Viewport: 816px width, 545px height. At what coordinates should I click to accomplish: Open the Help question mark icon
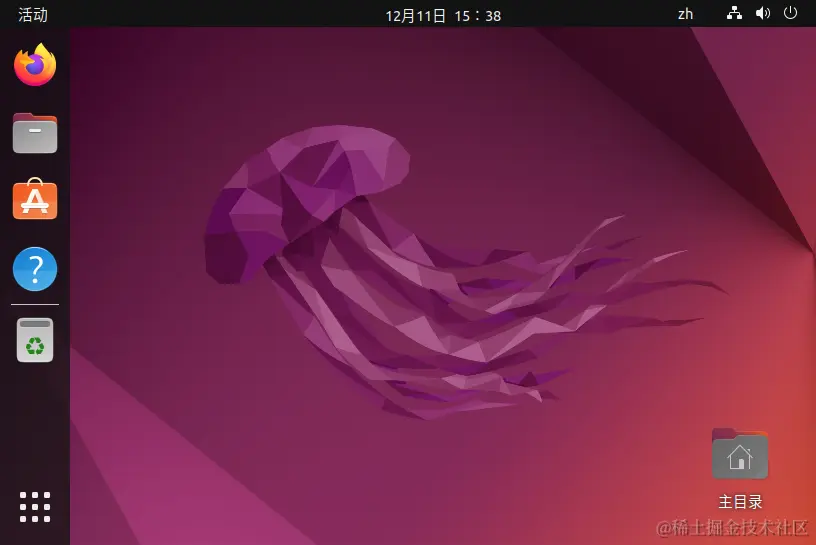35,269
